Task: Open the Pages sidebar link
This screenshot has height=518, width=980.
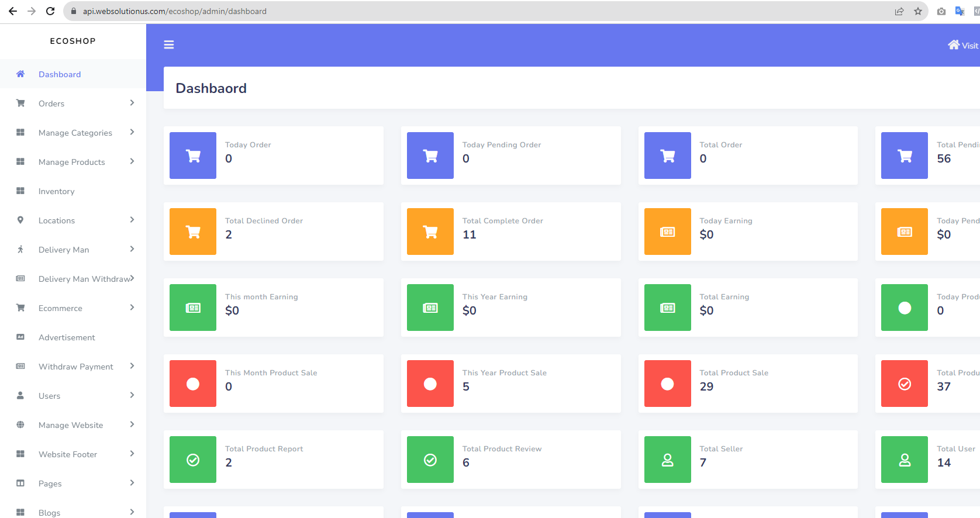Action: coord(73,484)
